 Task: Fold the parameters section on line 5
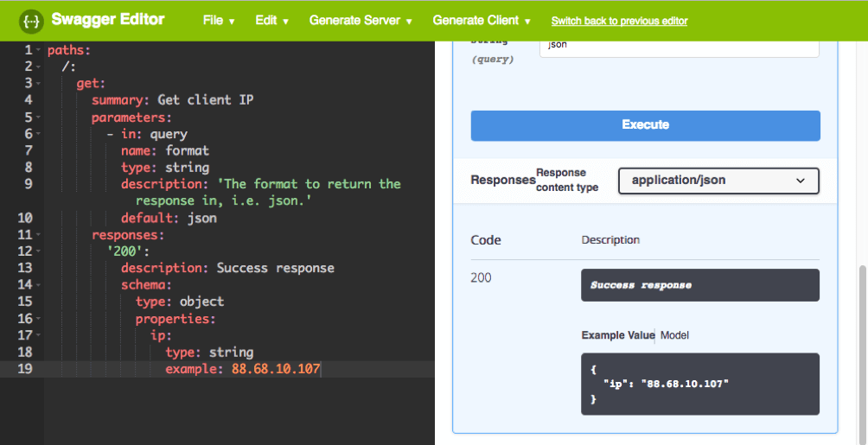pyautogui.click(x=39, y=118)
